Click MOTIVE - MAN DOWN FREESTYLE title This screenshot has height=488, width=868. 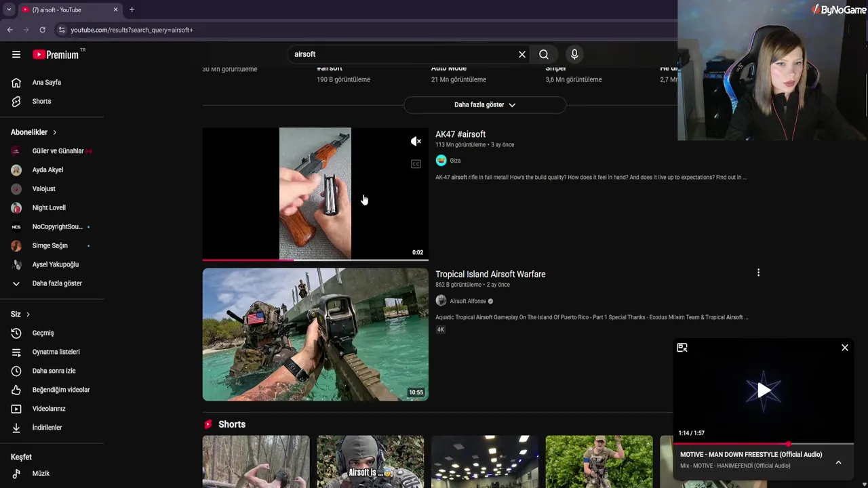751,455
